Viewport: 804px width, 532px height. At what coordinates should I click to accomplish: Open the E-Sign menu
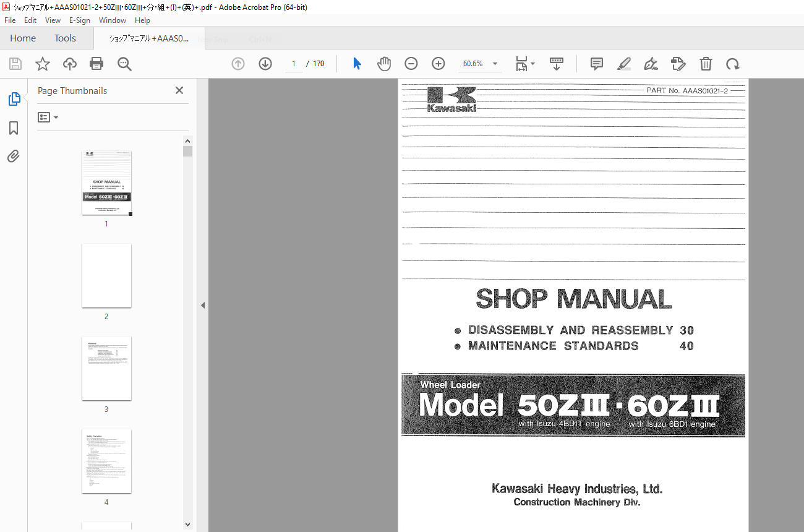pos(80,20)
